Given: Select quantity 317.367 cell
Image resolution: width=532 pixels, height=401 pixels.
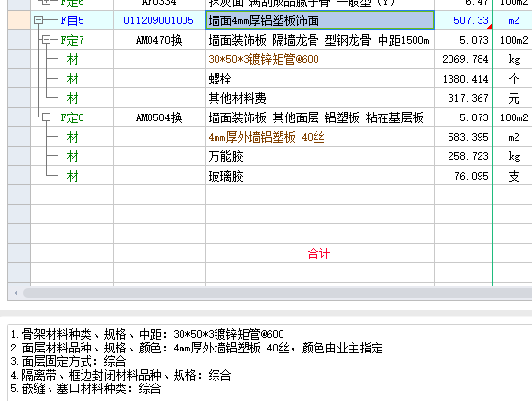Looking at the screenshot, I should click(x=463, y=98).
